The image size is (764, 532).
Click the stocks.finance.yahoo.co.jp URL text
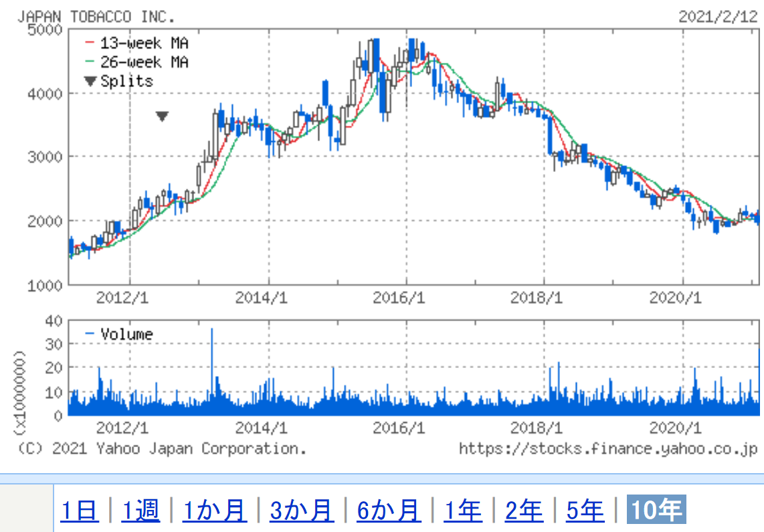[x=608, y=449]
